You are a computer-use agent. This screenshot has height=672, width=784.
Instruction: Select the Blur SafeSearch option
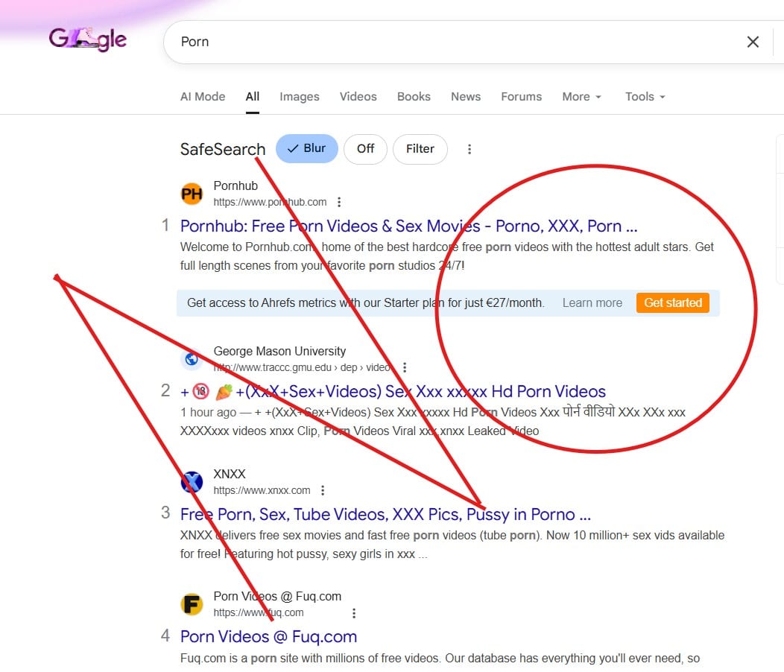306,148
